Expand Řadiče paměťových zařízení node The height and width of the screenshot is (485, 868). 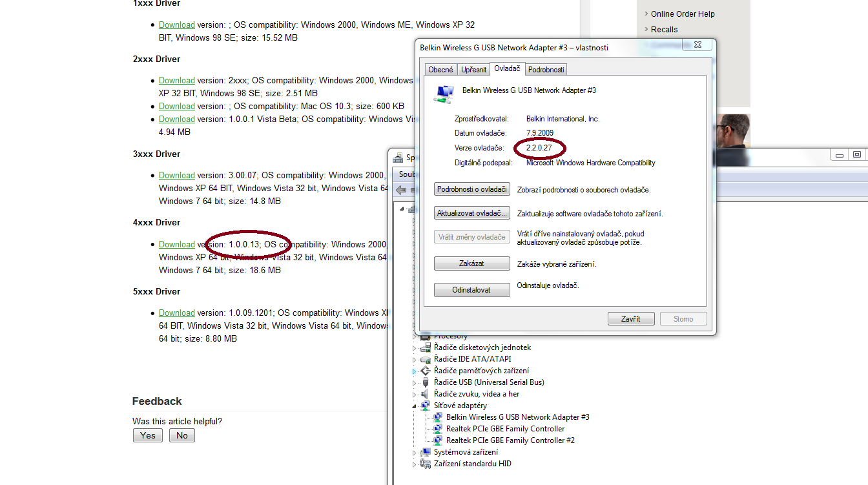tap(415, 371)
